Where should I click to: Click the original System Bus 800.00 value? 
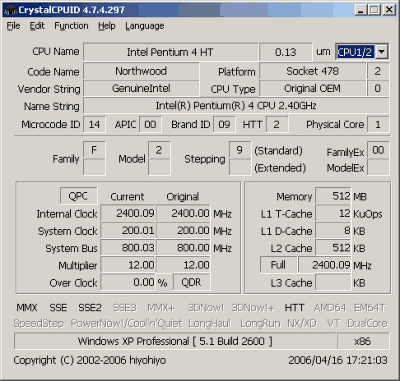[x=183, y=248]
